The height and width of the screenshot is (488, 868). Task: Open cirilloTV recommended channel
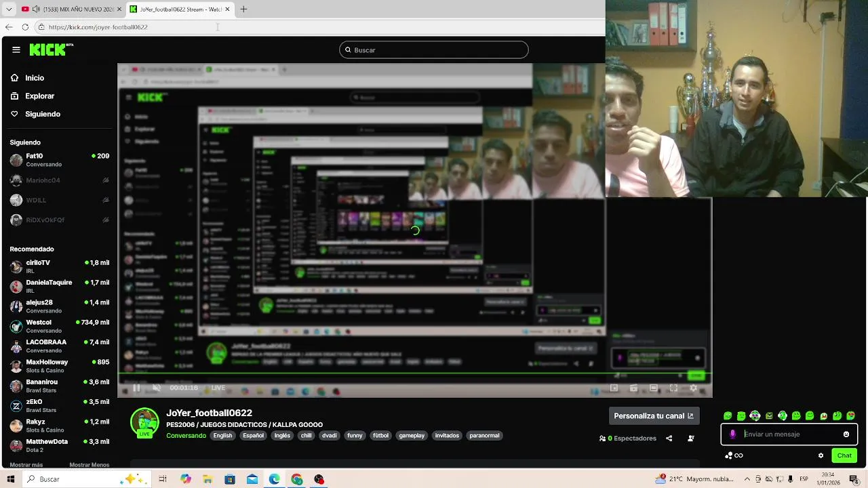[60, 266]
